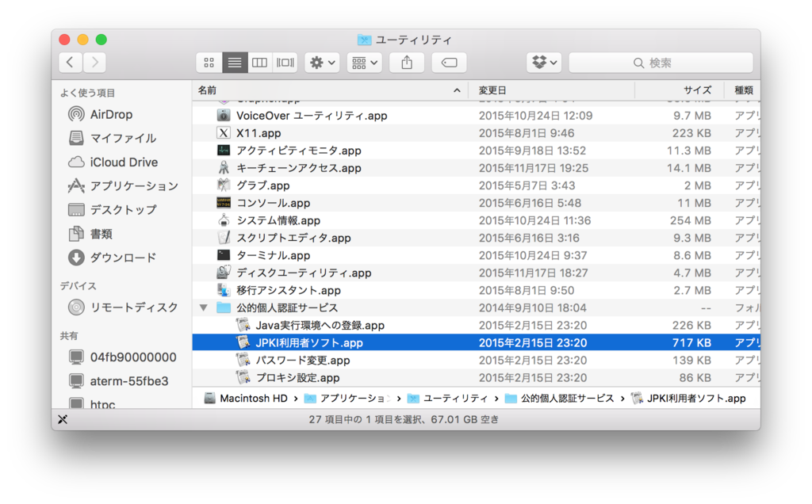Switch to icon view
812x504 pixels.
tap(209, 63)
